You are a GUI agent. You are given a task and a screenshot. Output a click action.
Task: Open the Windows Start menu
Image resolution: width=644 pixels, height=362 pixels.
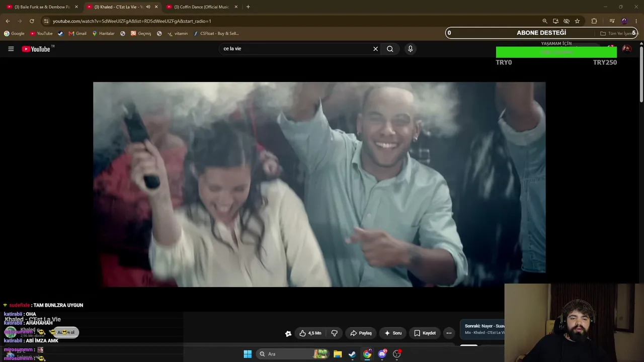coord(248,354)
